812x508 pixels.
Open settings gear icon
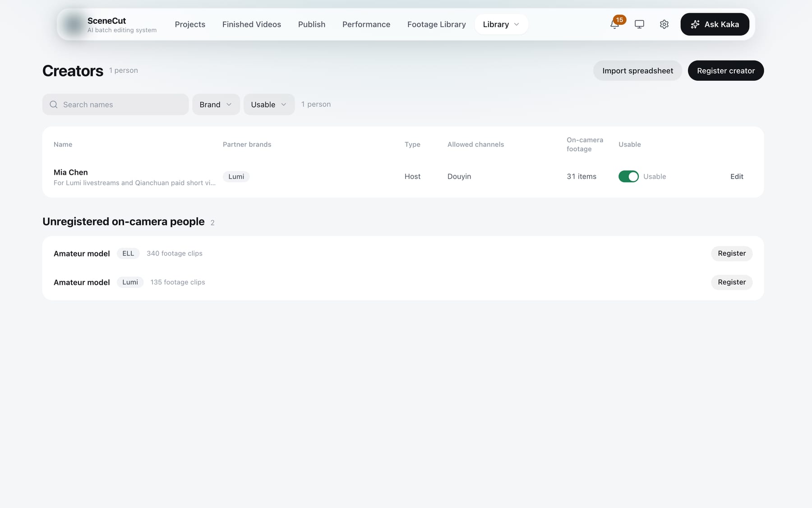pyautogui.click(x=664, y=24)
